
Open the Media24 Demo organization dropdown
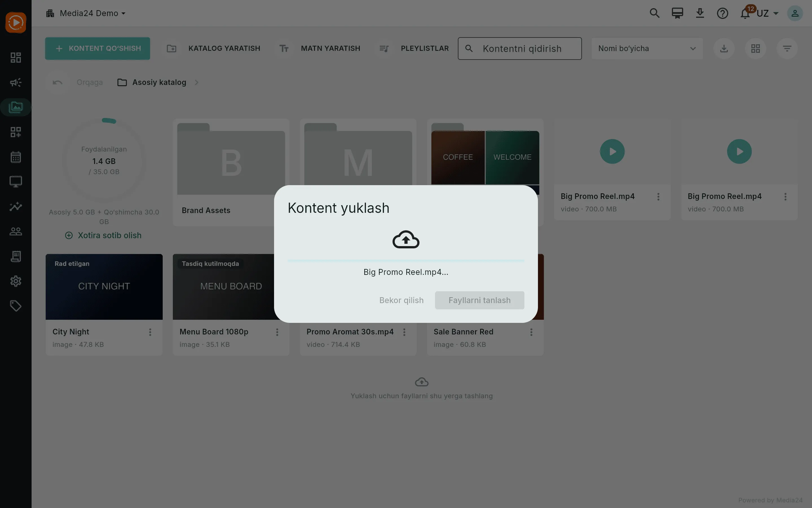86,13
